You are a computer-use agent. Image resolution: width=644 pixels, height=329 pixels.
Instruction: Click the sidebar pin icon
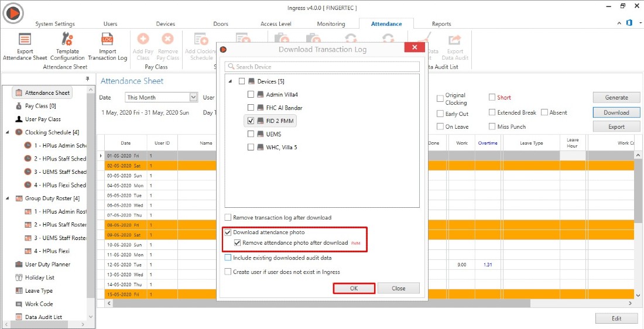tap(87, 79)
